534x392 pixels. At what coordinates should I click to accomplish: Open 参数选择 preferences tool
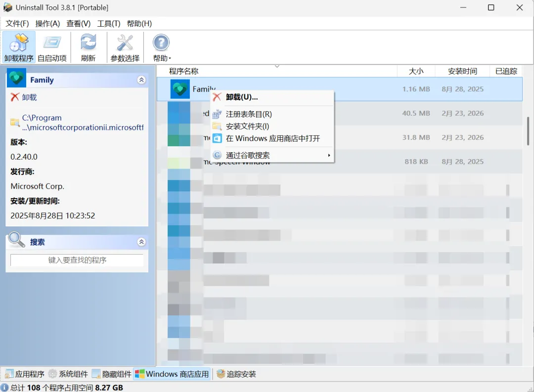coord(125,47)
